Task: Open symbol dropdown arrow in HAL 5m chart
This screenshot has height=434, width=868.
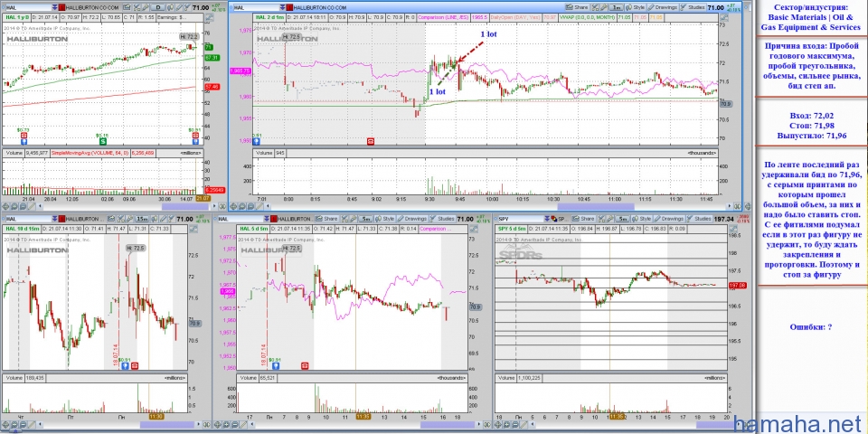Action: tap(267, 219)
